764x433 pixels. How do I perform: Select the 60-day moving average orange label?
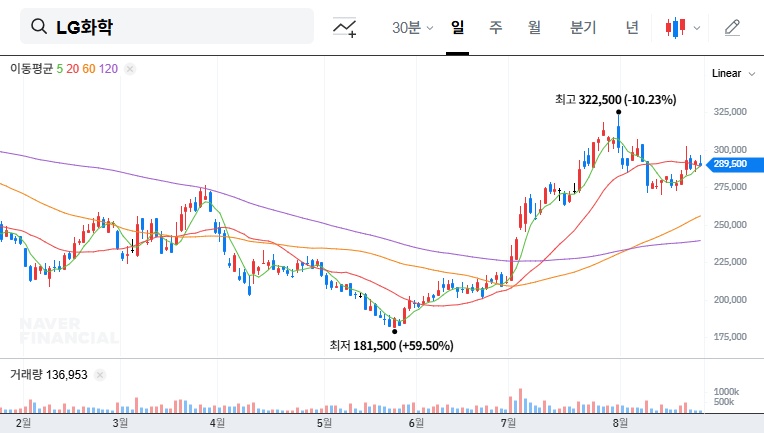pyautogui.click(x=89, y=69)
